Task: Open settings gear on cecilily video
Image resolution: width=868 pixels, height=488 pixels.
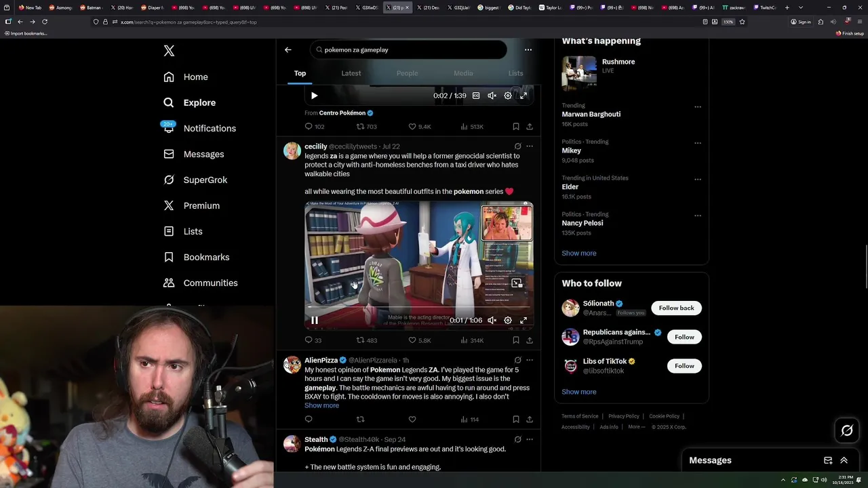Action: (508, 320)
